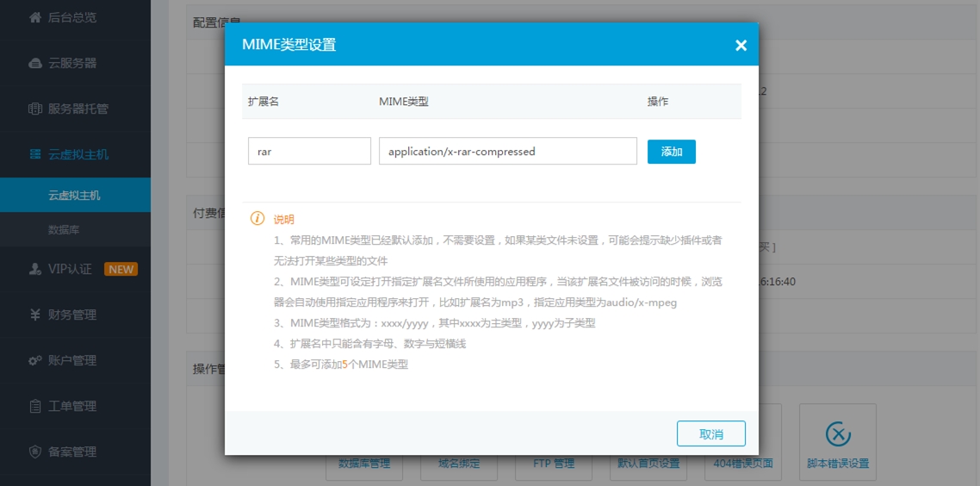Viewport: 980px width, 486px height.
Task: Click the home icon beside 后台总览
Action: coord(35,17)
